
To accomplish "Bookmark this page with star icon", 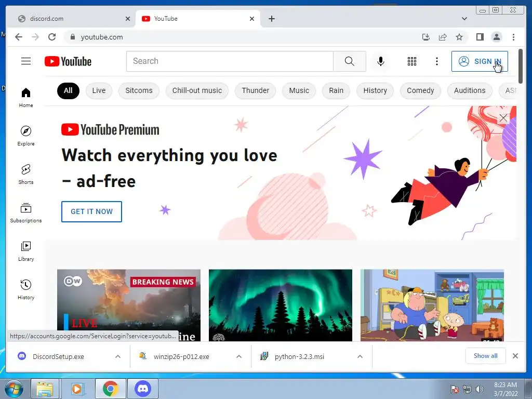I will [x=459, y=37].
